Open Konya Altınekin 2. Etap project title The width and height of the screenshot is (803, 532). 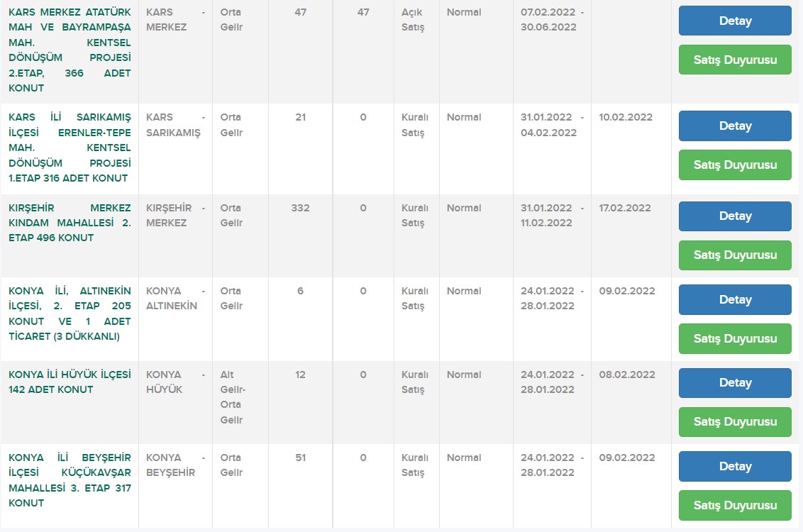(x=70, y=314)
